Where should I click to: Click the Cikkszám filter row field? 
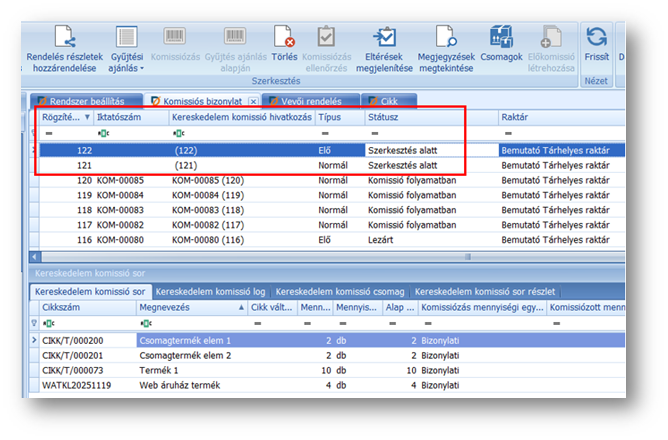(85, 324)
